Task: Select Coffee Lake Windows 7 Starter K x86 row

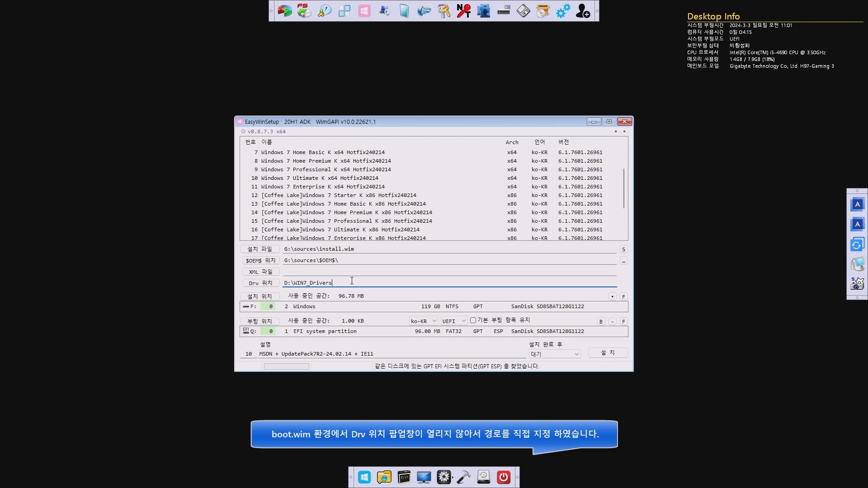Action: coord(431,195)
